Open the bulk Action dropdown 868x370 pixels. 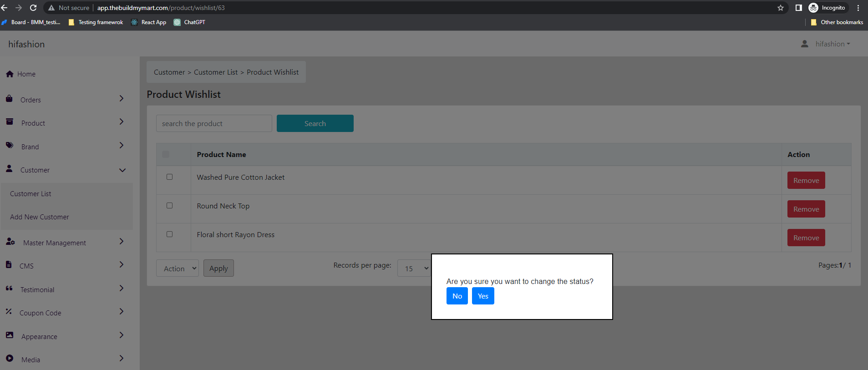[x=178, y=268]
